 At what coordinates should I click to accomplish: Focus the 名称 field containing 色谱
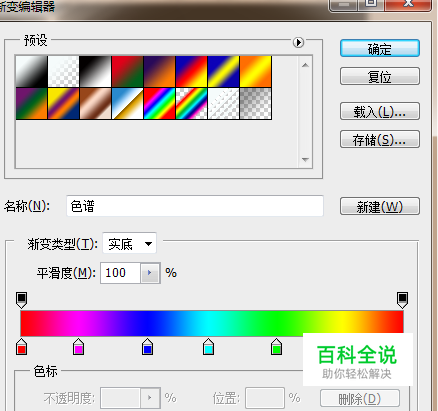195,206
